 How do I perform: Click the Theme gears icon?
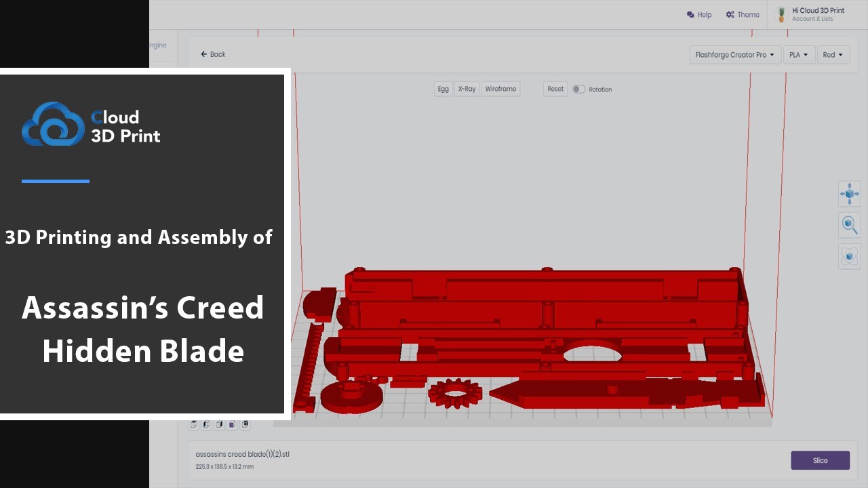click(730, 14)
